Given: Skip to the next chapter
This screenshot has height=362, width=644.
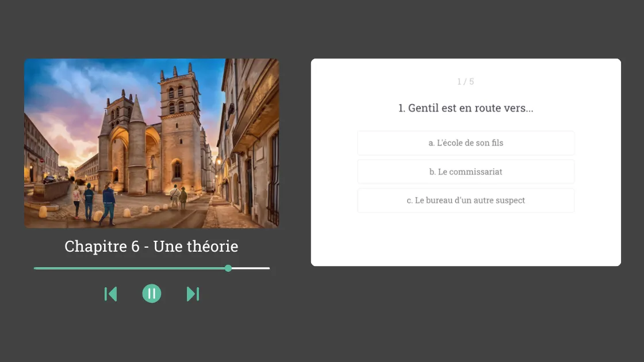Looking at the screenshot, I should click(193, 294).
